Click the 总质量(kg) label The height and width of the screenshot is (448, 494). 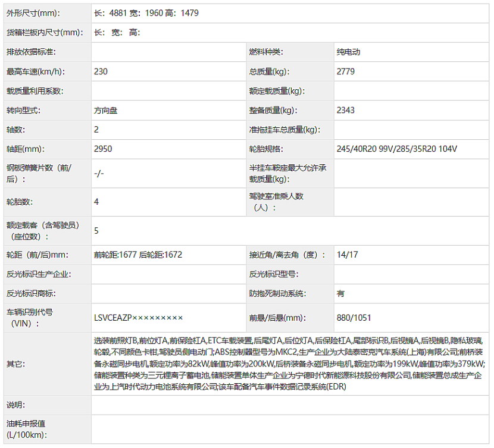point(269,71)
